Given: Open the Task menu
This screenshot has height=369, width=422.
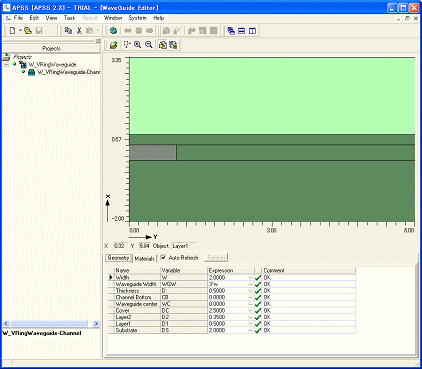Looking at the screenshot, I should click(70, 18).
